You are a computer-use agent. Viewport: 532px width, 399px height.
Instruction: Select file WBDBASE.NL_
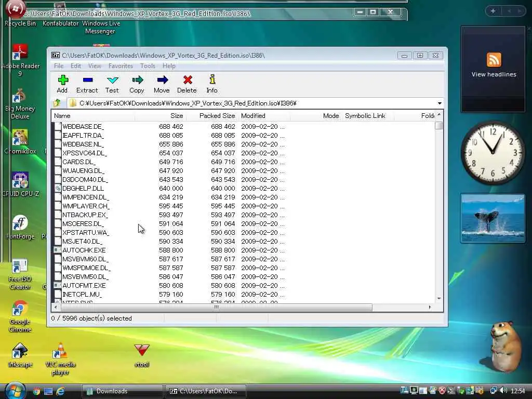point(83,144)
